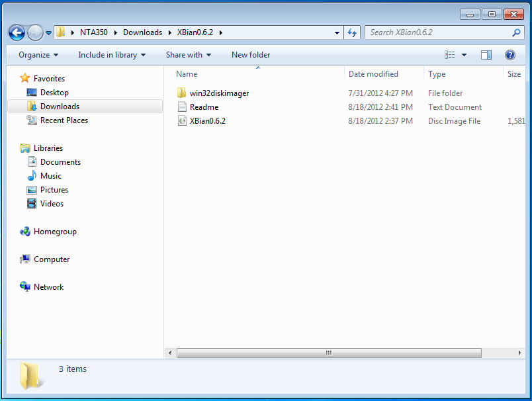
Task: Open the Videos library
Action: (x=52, y=204)
